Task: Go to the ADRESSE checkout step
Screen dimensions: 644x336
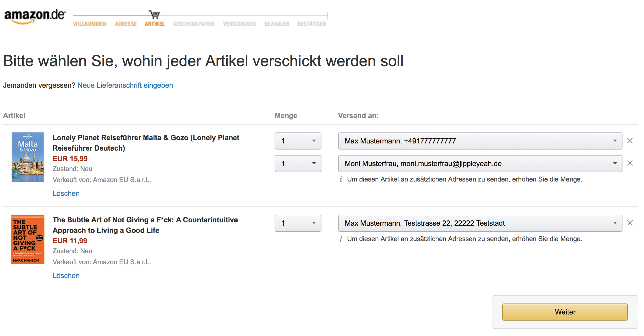Action: pyautogui.click(x=126, y=24)
